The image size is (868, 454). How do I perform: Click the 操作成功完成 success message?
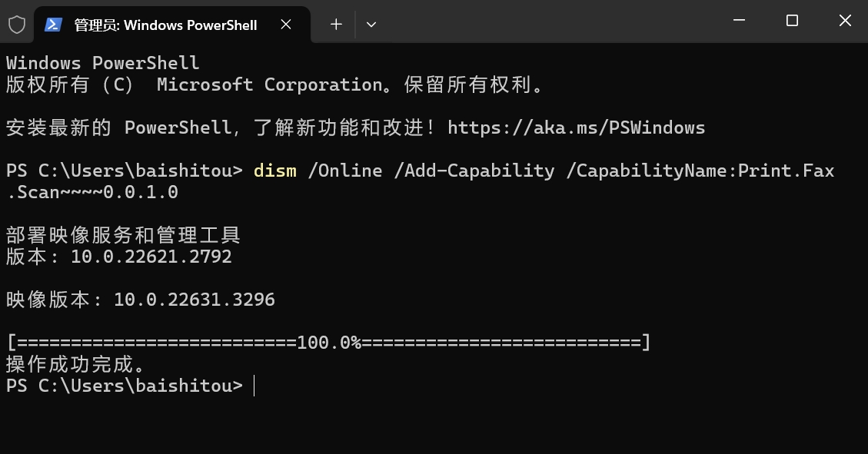tap(75, 364)
